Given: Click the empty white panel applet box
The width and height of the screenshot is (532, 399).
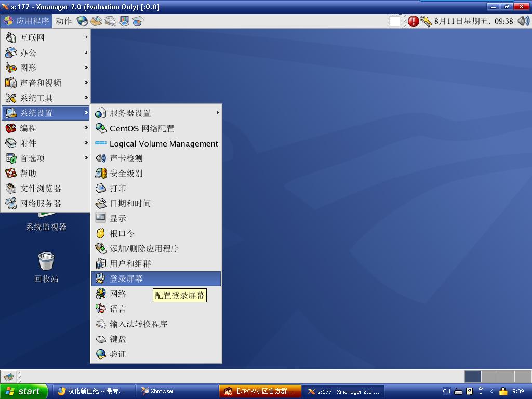Looking at the screenshot, I should pos(395,21).
